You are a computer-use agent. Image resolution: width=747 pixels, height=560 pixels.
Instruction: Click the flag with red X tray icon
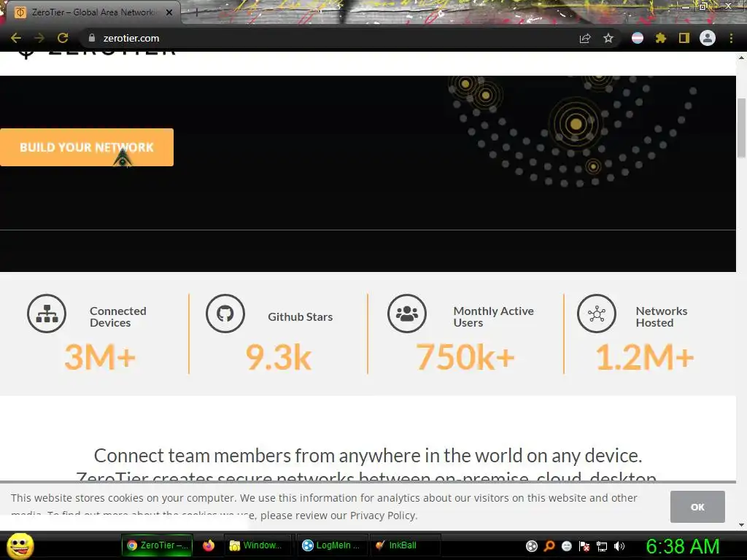pos(584,546)
